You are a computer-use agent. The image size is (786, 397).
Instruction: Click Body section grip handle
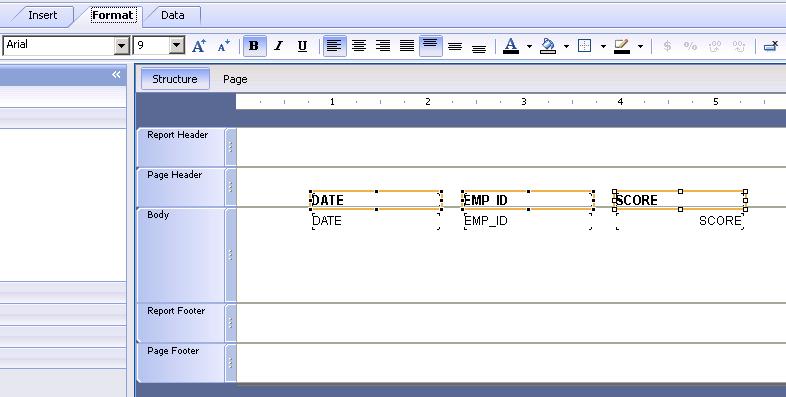[231, 255]
